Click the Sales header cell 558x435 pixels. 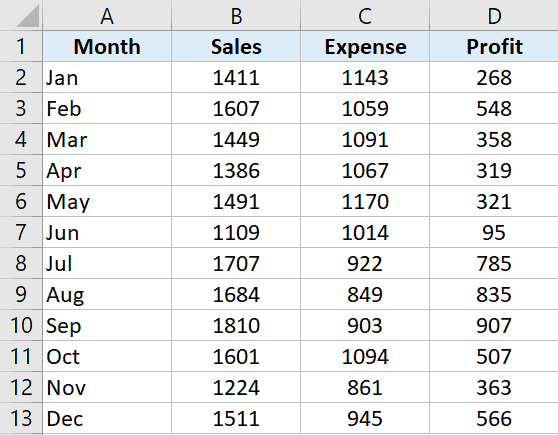coord(236,46)
